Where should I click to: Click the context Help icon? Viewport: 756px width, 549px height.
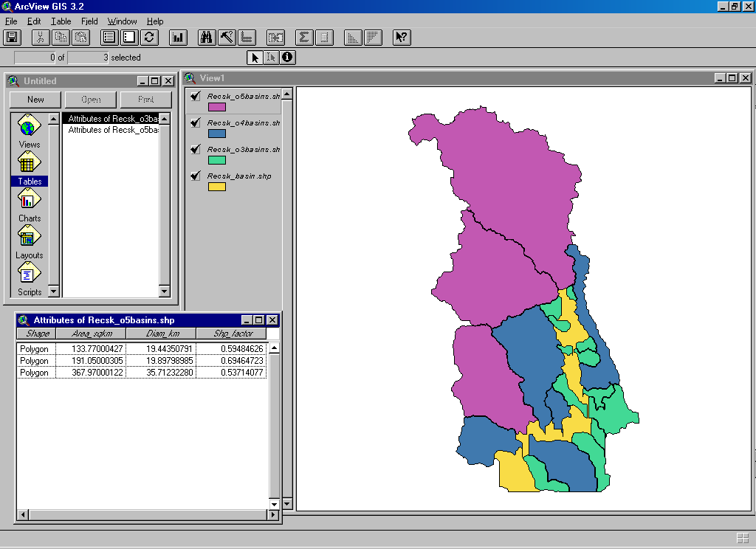[401, 37]
